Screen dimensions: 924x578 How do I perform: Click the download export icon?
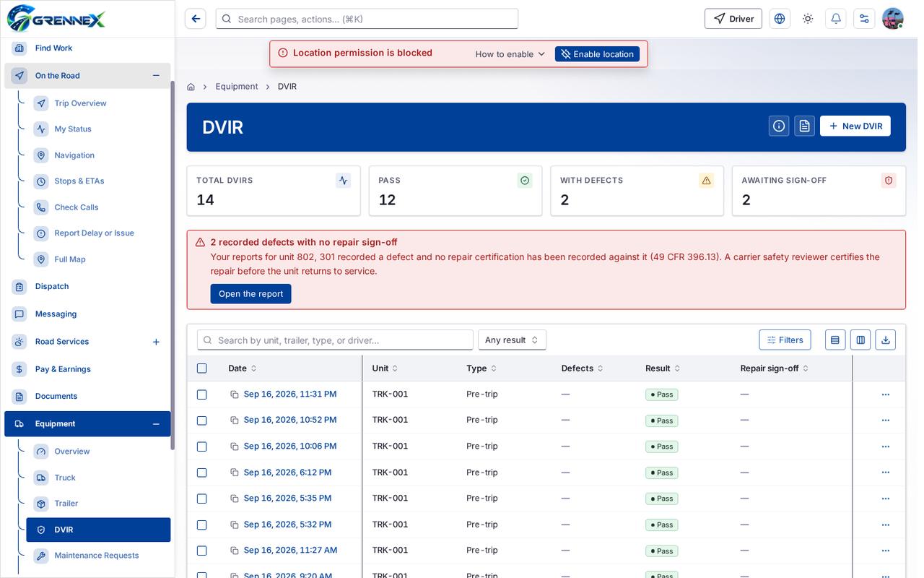click(x=886, y=340)
